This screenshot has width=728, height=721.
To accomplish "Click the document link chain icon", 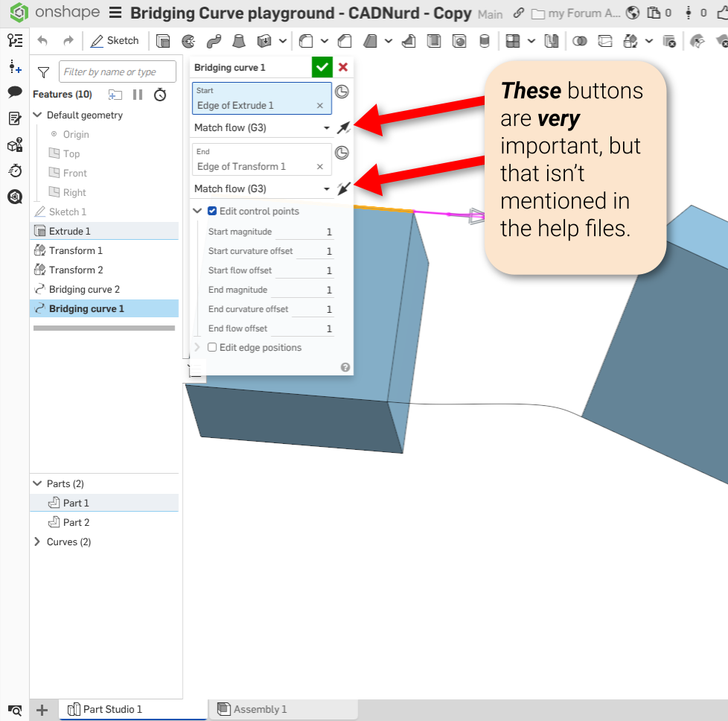I will (519, 13).
